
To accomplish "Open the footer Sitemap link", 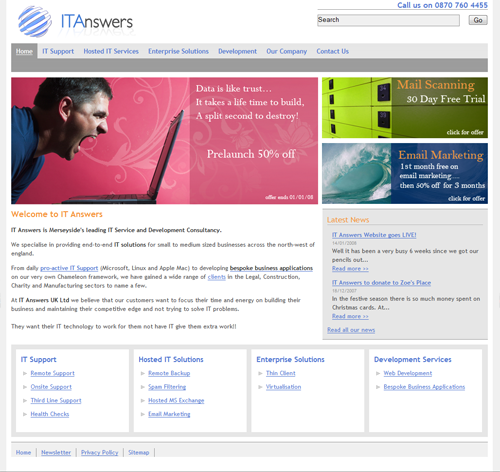I will click(139, 453).
